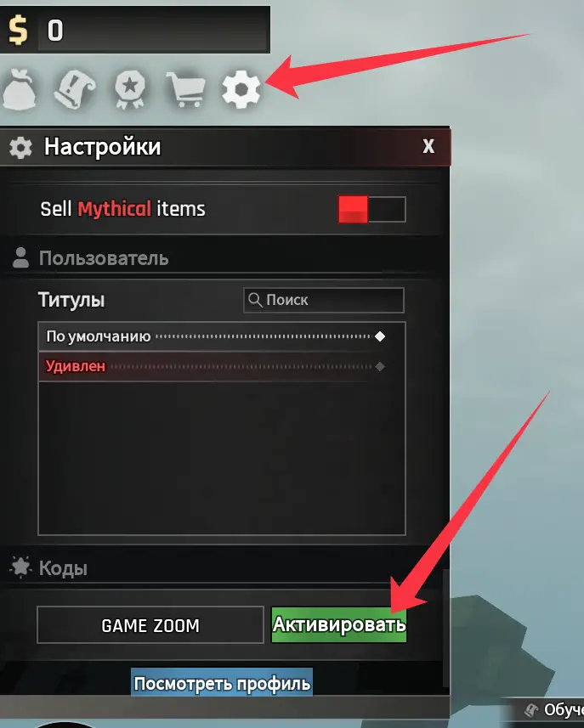Viewport: 584px width, 728px height.
Task: Select the По умолчанию title diamond marker
Action: tap(380, 336)
